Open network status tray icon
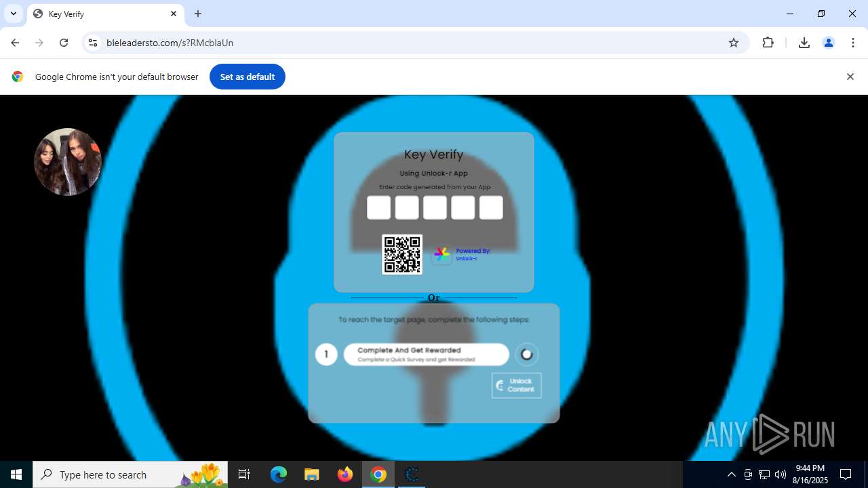Image resolution: width=868 pixels, height=488 pixels. (764, 474)
